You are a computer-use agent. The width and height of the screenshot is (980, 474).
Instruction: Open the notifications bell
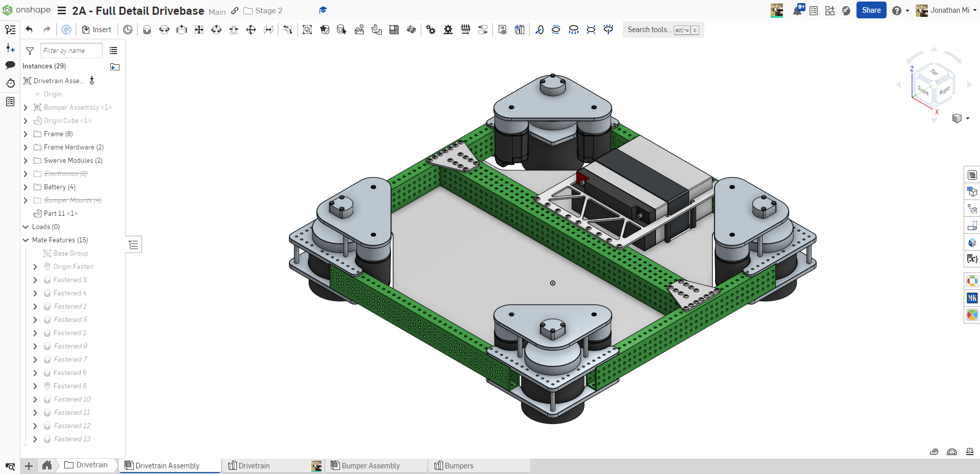coord(797,10)
